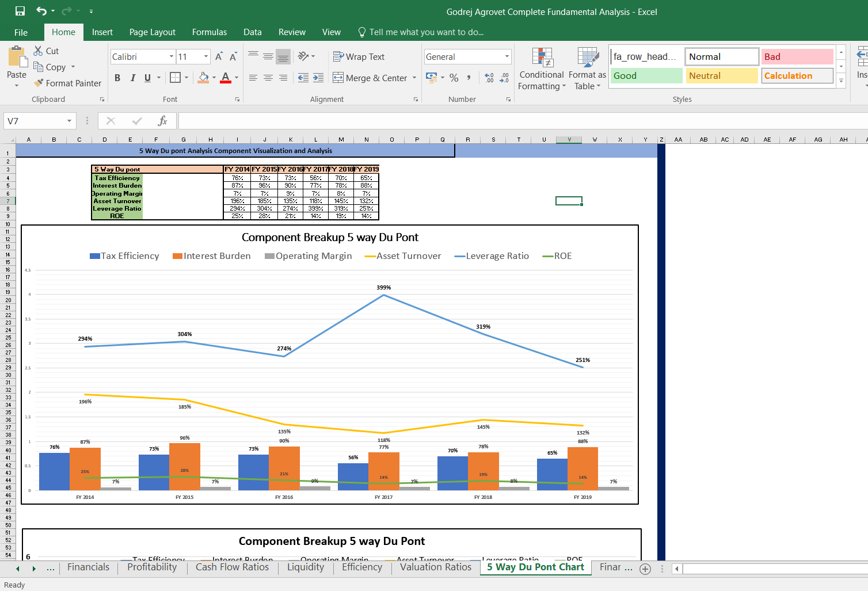Apply red Font Color A
The width and height of the screenshot is (868, 591).
[x=226, y=78]
